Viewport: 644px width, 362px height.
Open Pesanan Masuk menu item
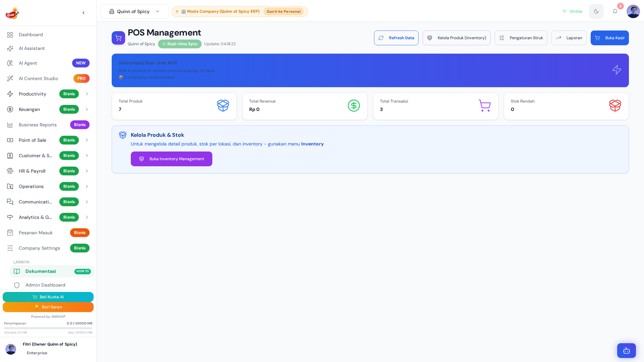pyautogui.click(x=48, y=233)
